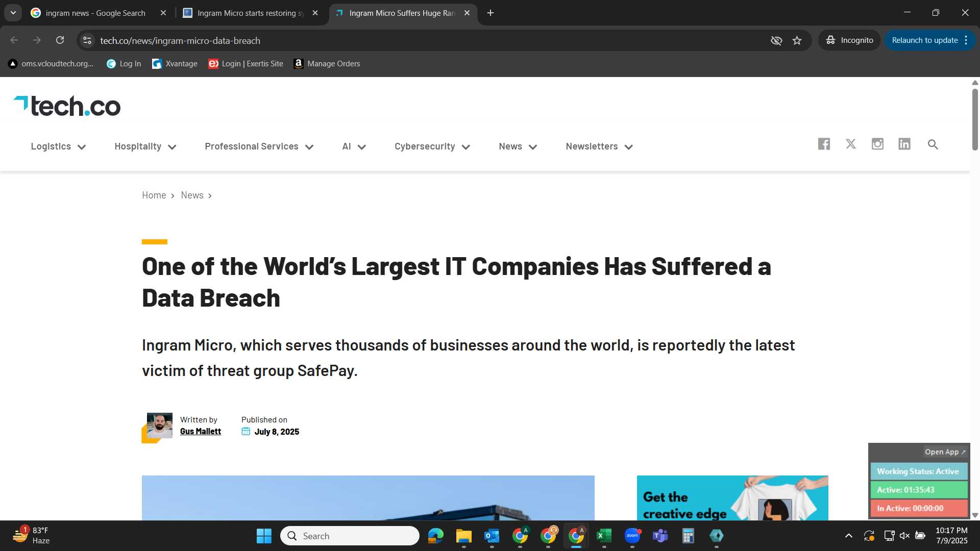Close the Ingram Micro starts restoring tab
The width and height of the screenshot is (980, 551).
pyautogui.click(x=315, y=13)
